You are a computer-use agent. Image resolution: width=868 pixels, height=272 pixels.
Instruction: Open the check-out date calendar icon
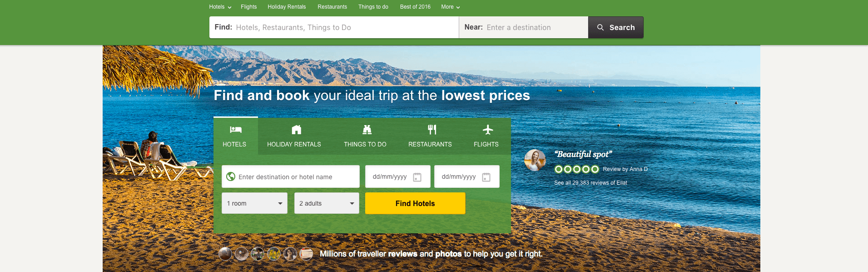click(x=486, y=177)
